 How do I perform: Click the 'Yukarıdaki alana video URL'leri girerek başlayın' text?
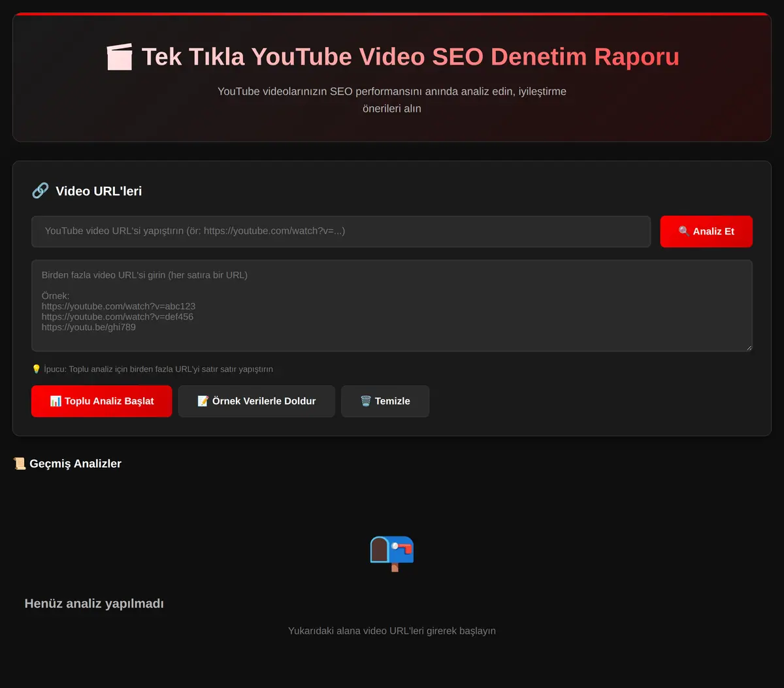(x=392, y=631)
